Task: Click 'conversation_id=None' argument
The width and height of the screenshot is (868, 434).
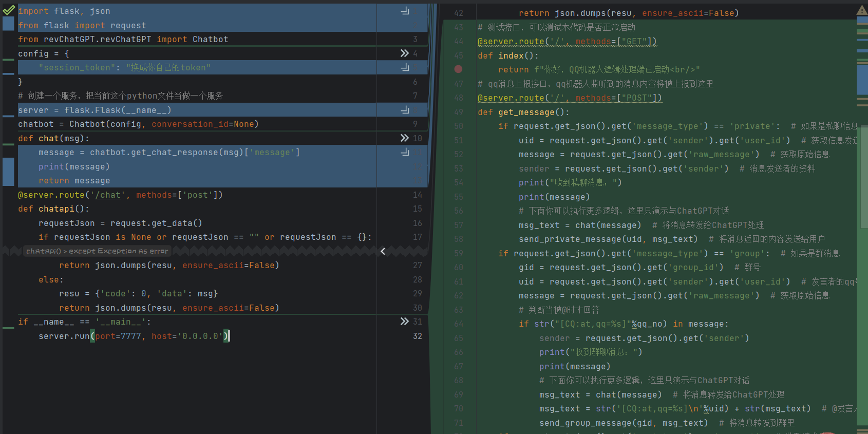Action: [203, 124]
